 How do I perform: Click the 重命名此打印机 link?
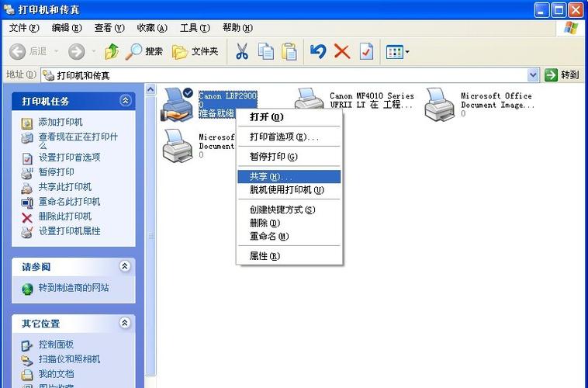pos(69,202)
